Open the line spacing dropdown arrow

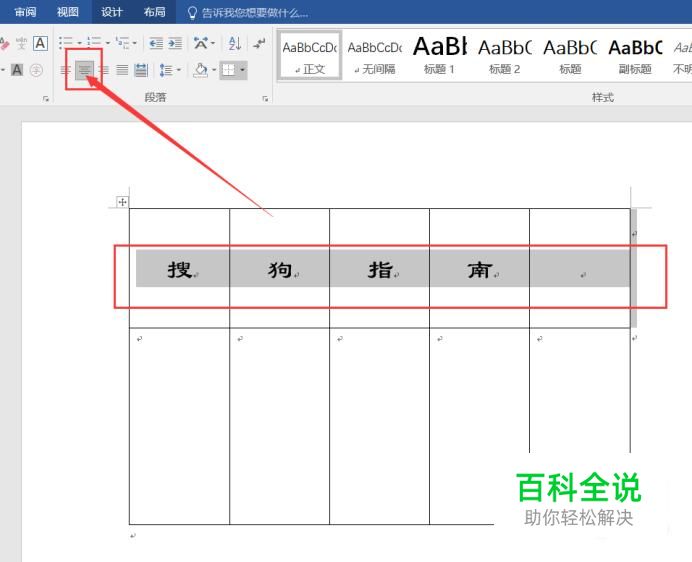point(179,70)
